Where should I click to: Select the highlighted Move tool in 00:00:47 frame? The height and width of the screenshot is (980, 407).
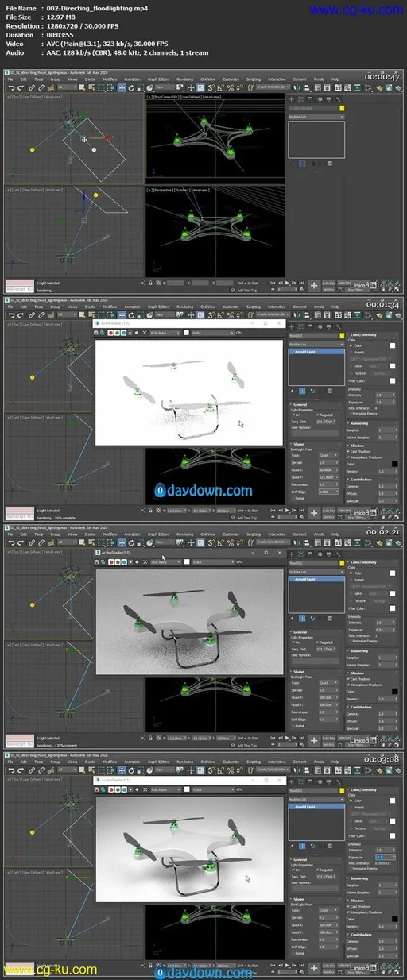click(x=122, y=87)
